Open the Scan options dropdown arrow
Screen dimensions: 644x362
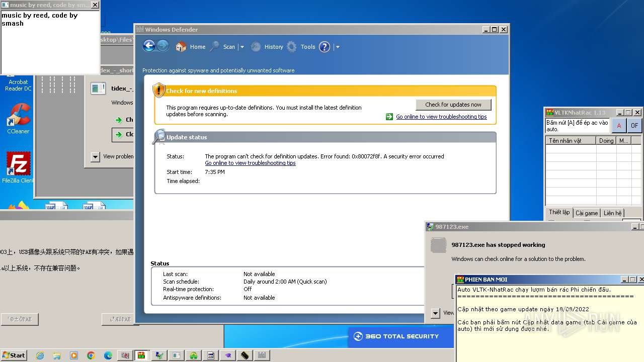[242, 47]
